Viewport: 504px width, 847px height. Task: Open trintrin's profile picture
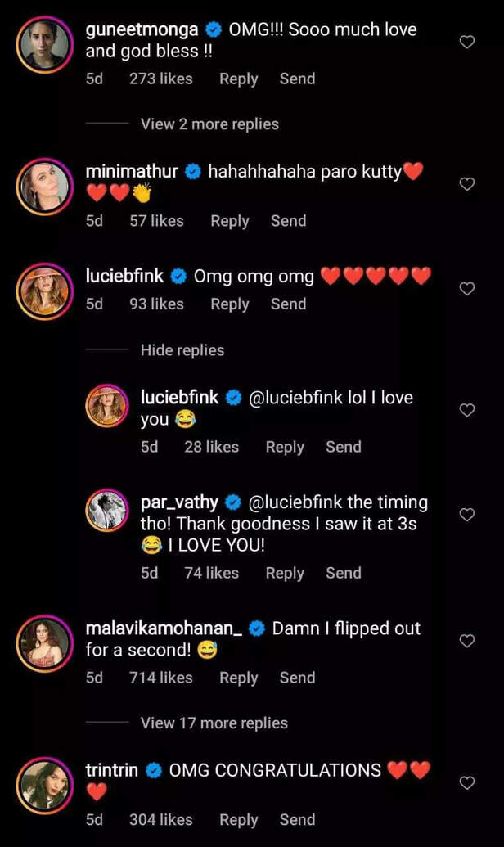click(42, 783)
